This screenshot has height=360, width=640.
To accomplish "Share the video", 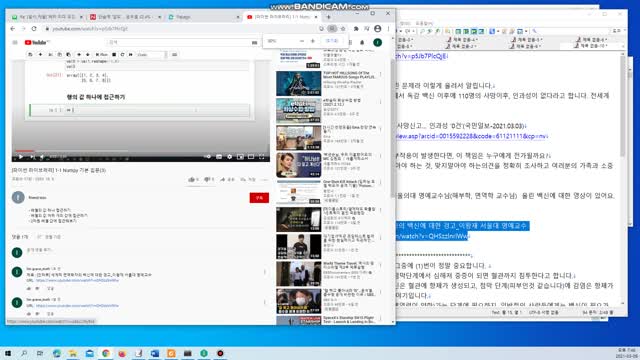I will [x=227, y=179].
